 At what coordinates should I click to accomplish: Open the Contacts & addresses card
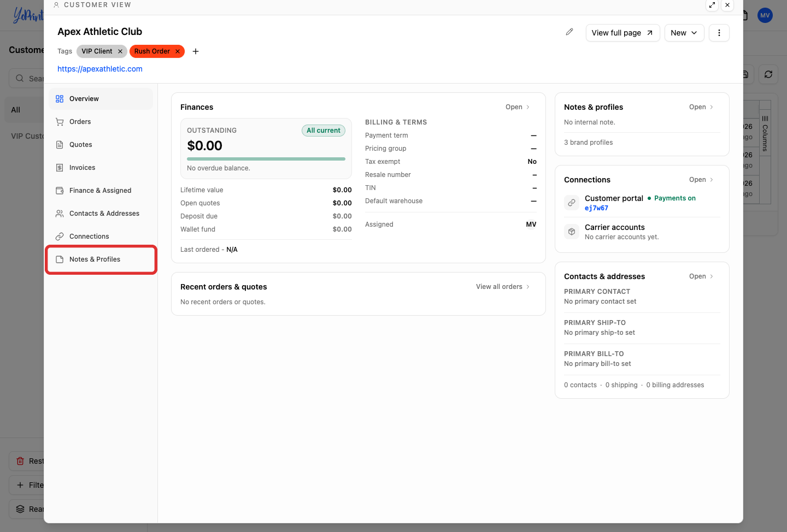click(x=701, y=276)
